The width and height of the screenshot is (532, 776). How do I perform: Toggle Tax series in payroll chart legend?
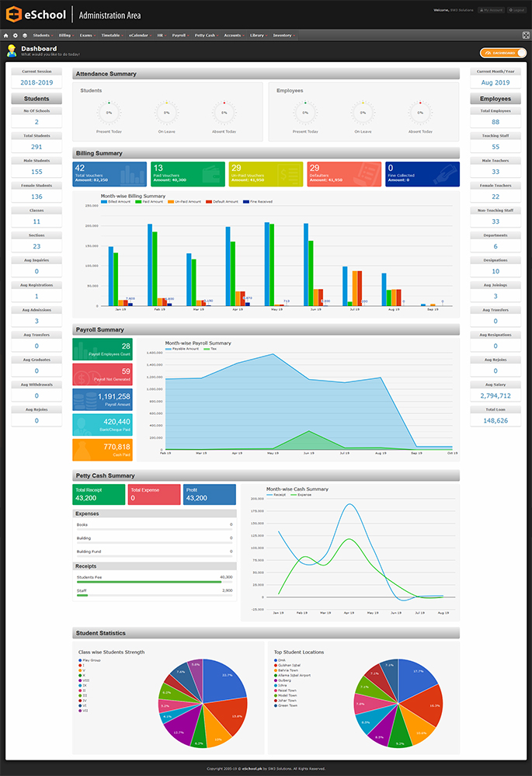tap(209, 349)
